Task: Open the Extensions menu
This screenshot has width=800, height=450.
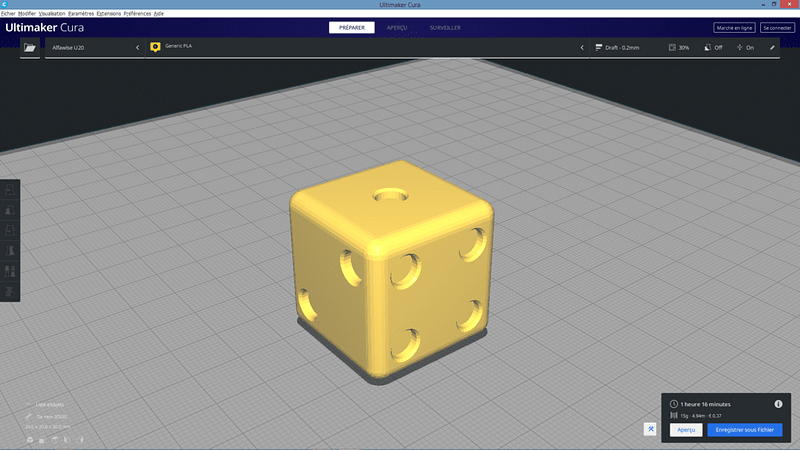Action: coord(109,14)
